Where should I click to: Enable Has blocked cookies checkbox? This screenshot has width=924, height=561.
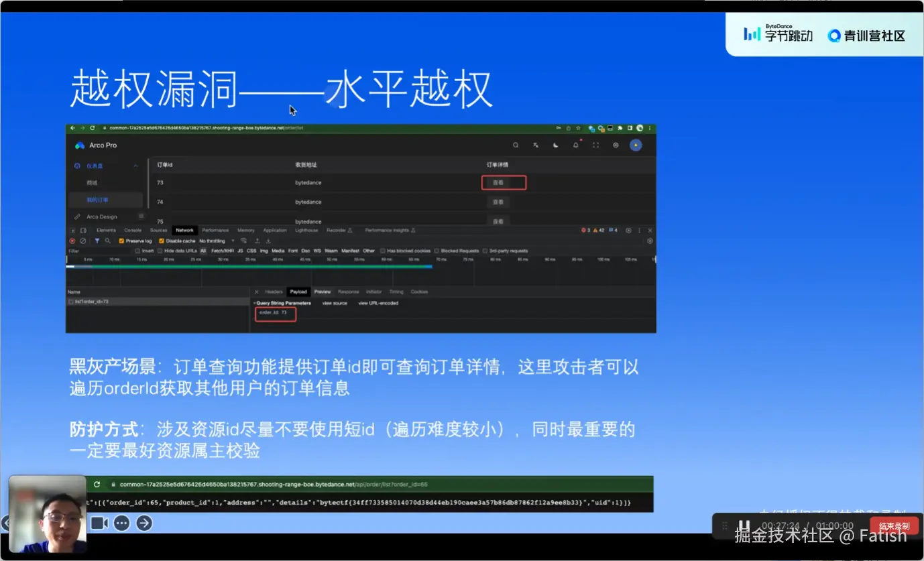(x=382, y=251)
